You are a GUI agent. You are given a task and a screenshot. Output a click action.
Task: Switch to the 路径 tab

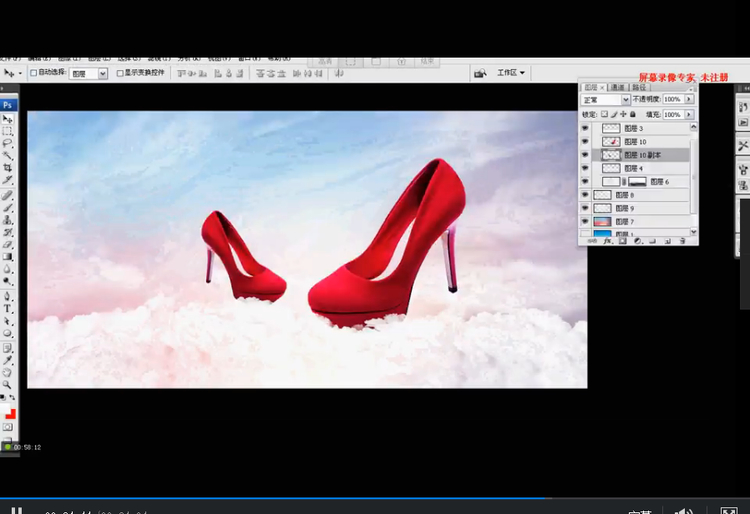tap(639, 87)
